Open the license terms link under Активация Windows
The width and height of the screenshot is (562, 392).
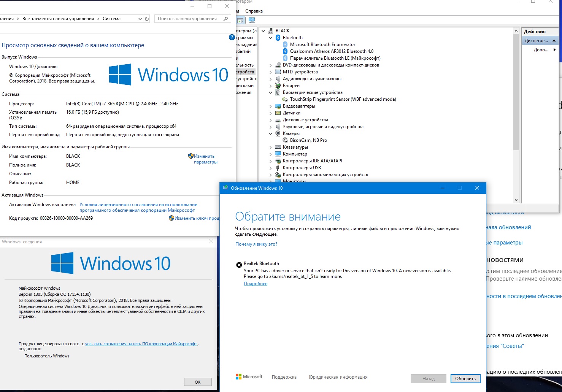[138, 207]
